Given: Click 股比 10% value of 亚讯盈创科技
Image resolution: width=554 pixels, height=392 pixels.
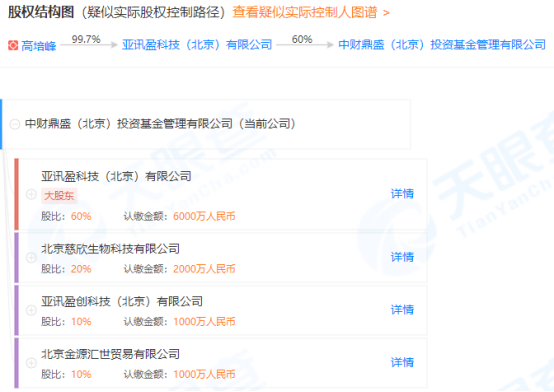Looking at the screenshot, I should click(81, 322).
